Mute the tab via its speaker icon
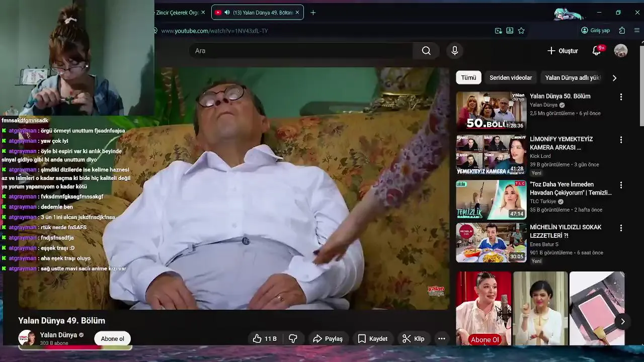 (227, 13)
